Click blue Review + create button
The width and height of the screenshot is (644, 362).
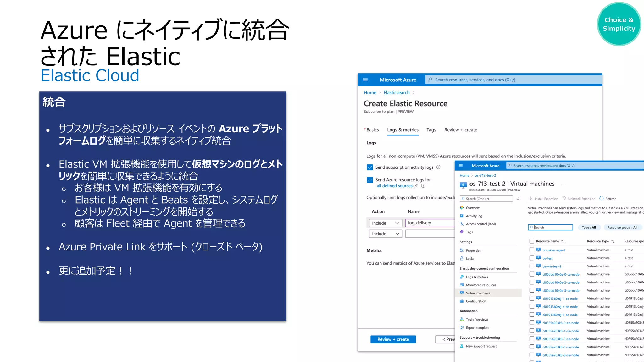pos(393,339)
